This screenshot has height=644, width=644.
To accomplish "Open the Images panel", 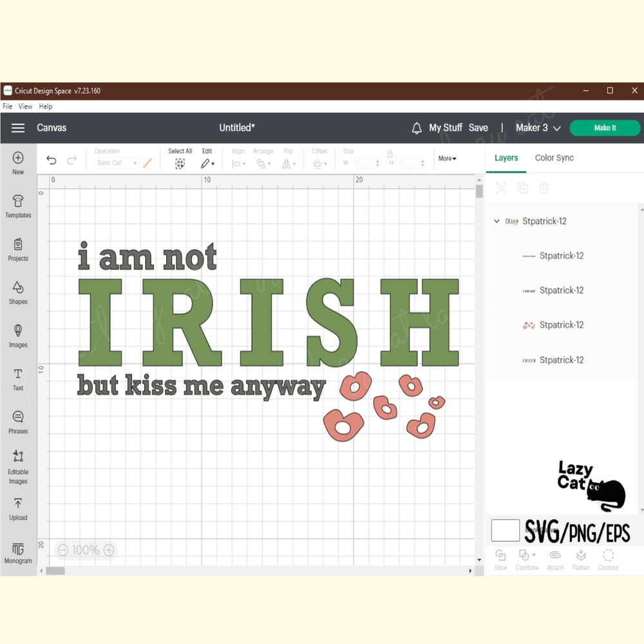I will point(18,336).
